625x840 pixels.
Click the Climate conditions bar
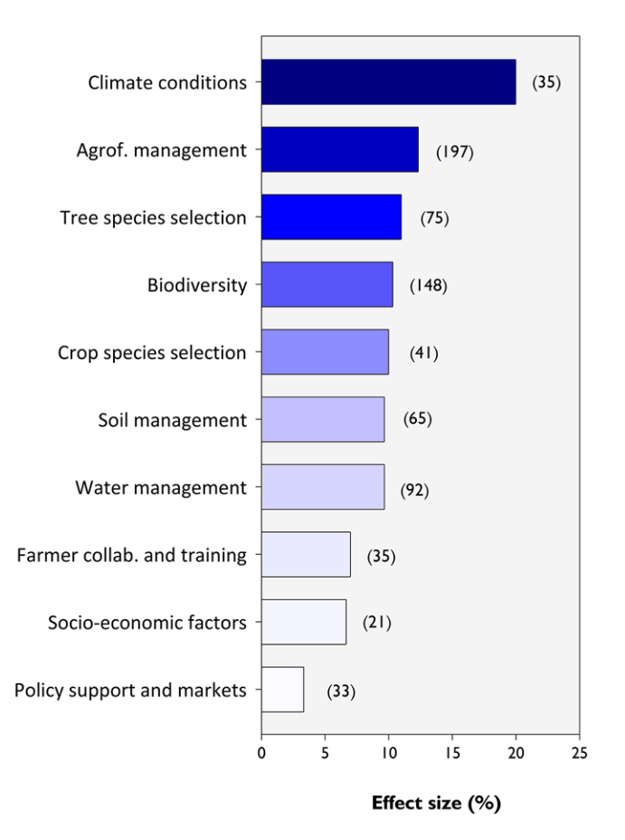(388, 82)
